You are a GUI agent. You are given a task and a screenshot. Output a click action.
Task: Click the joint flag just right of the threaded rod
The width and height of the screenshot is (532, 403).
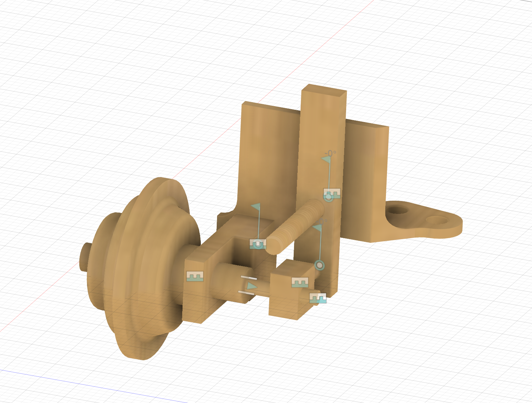click(318, 228)
